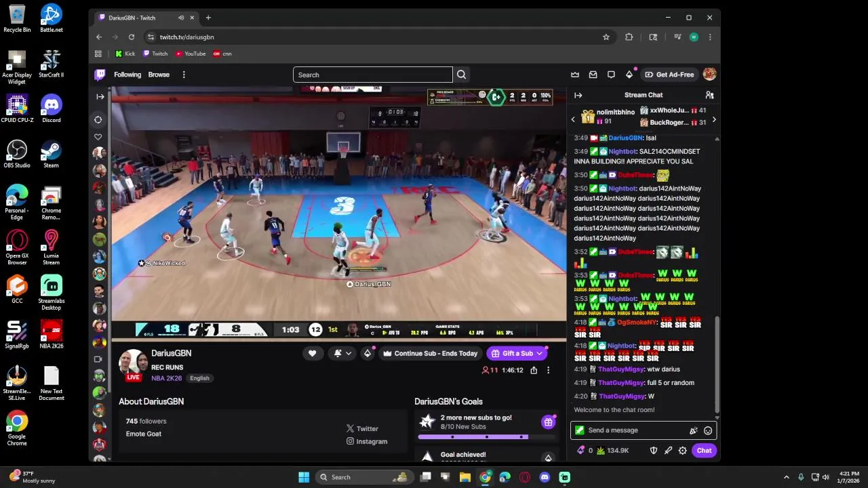The image size is (868, 488).
Task: Mute the DariusGBN browser tab audio
Action: [181, 18]
